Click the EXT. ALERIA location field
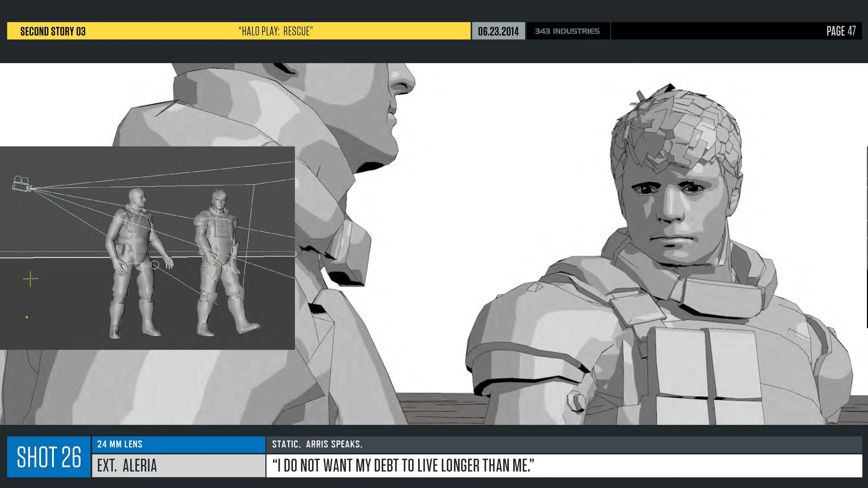Image resolution: width=868 pixels, height=488 pixels. click(x=178, y=465)
